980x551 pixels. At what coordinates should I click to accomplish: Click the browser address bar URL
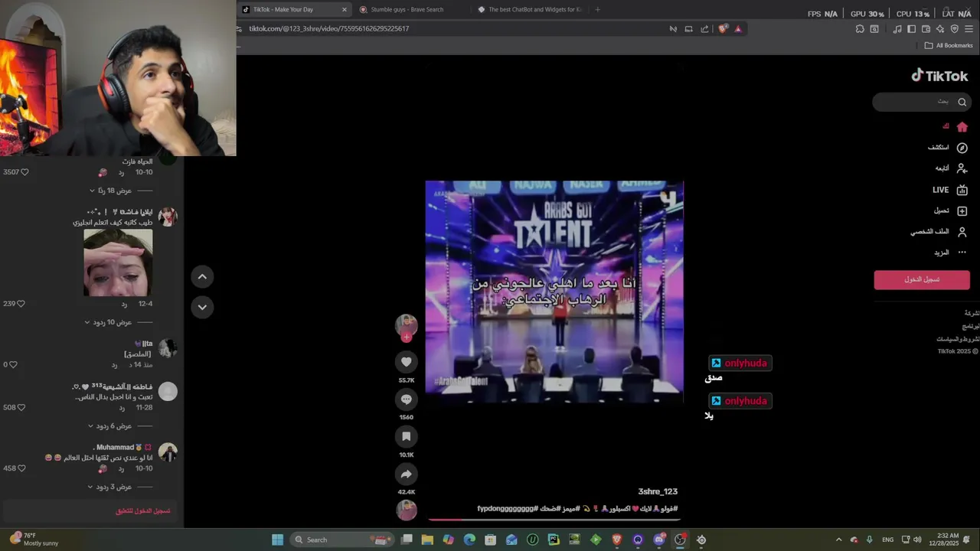(328, 28)
